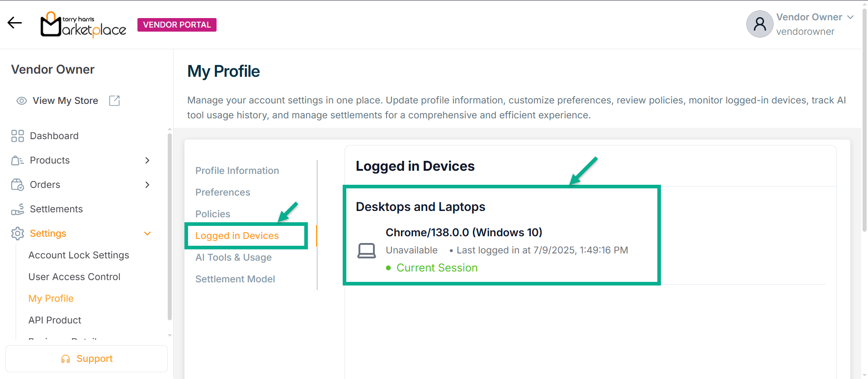Click the Support button
This screenshot has height=379, width=868.
pyautogui.click(x=86, y=359)
